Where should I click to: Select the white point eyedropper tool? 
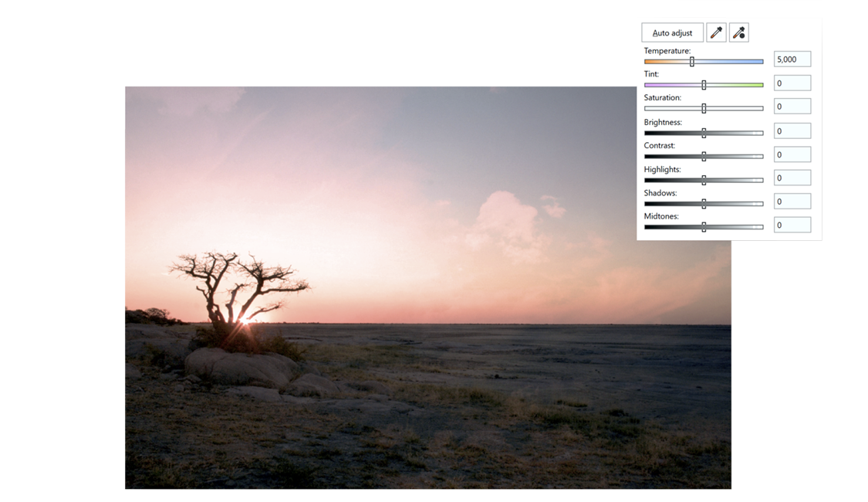coord(716,32)
